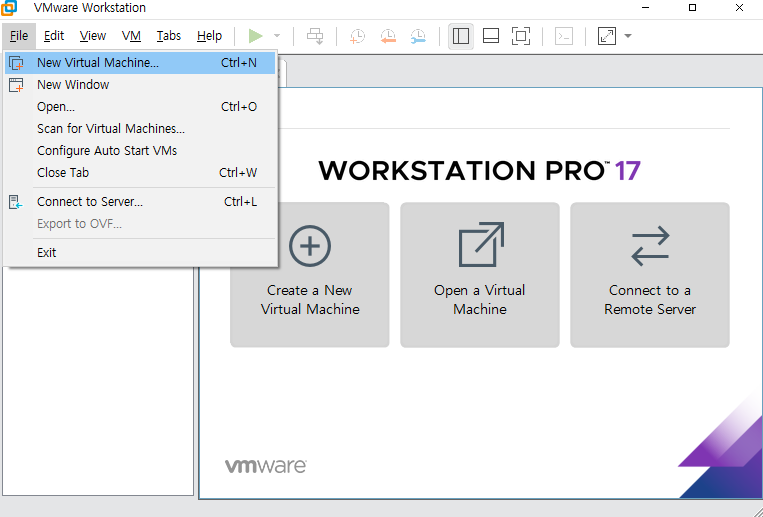Expand the stretch display dropdown arrow
Screen dimensions: 763x517
(x=628, y=36)
